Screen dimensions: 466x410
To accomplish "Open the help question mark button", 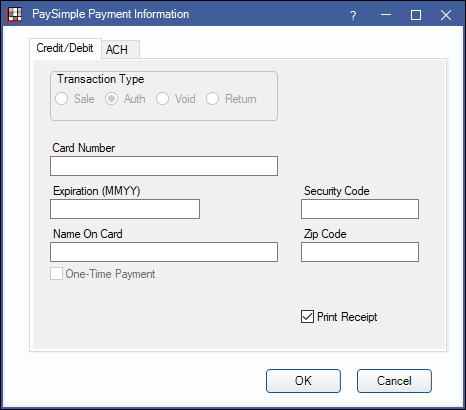I will [x=353, y=15].
